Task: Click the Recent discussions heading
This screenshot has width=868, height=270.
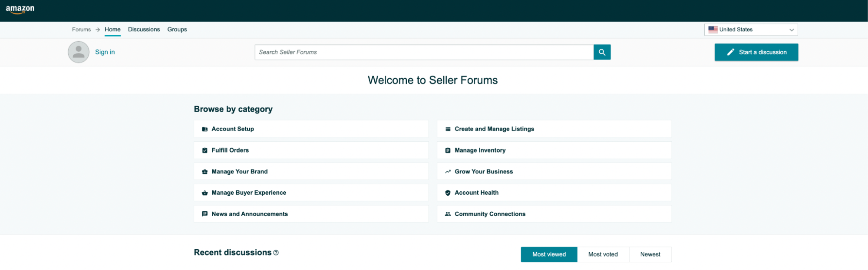Action: tap(232, 253)
